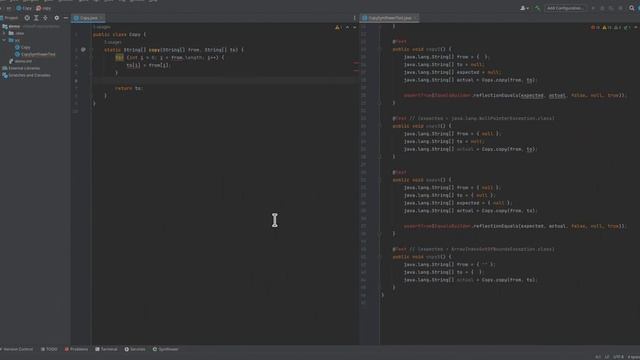The height and width of the screenshot is (360, 640).
Task: Click the return to statement line
Action: coord(129,88)
